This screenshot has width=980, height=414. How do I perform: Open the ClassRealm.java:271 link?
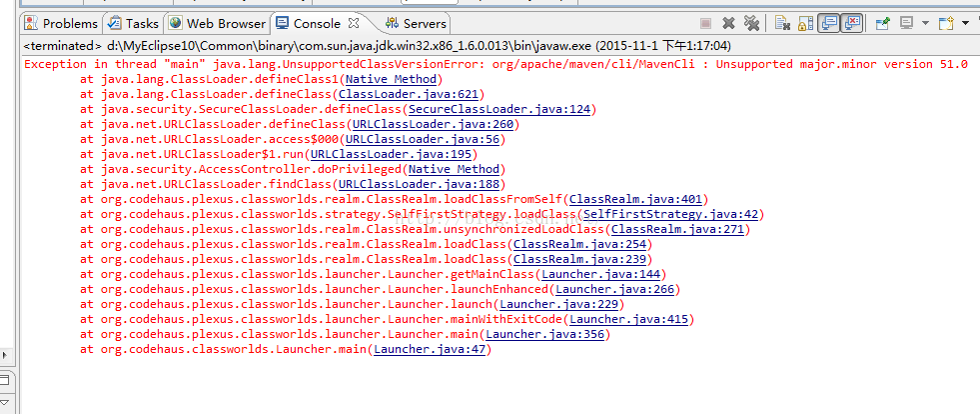click(x=677, y=230)
